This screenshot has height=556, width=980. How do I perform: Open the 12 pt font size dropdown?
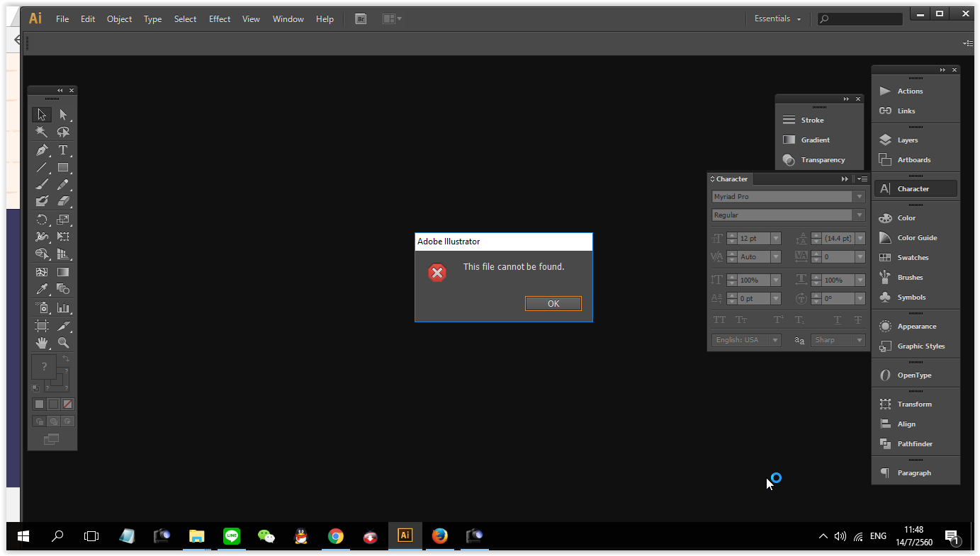point(776,239)
